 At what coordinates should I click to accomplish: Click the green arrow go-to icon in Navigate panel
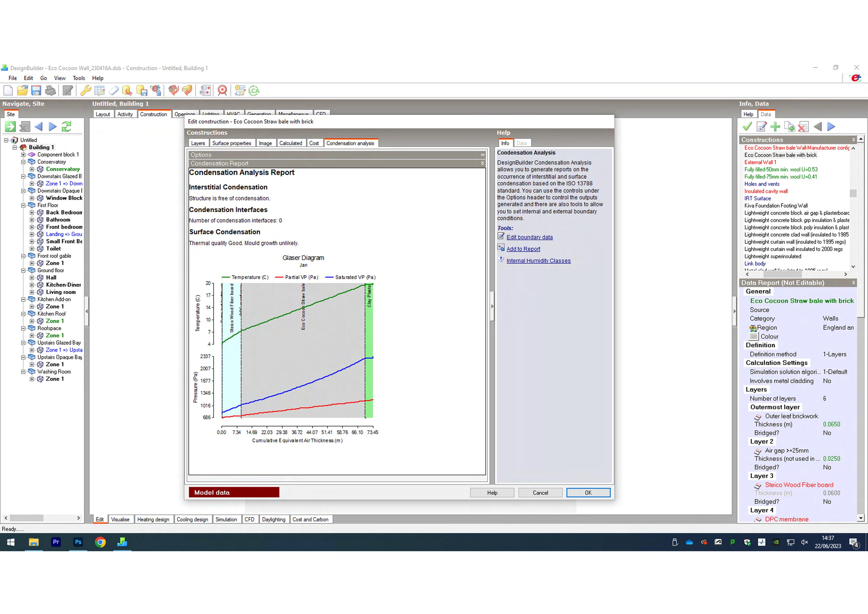[10, 126]
